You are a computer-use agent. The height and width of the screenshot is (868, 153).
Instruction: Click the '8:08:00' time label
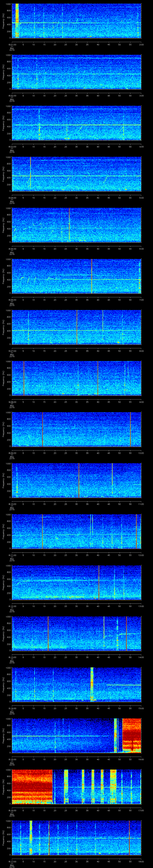click(12, 402)
